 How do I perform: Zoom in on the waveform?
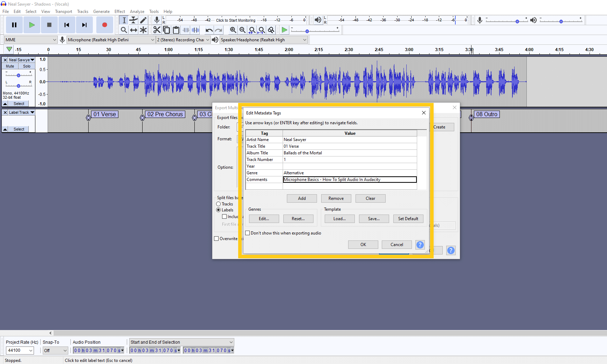pyautogui.click(x=233, y=30)
